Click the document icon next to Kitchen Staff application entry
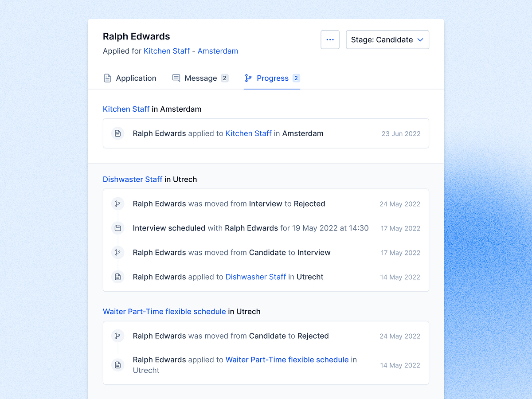Image resolution: width=532 pixels, height=399 pixels. [x=117, y=133]
